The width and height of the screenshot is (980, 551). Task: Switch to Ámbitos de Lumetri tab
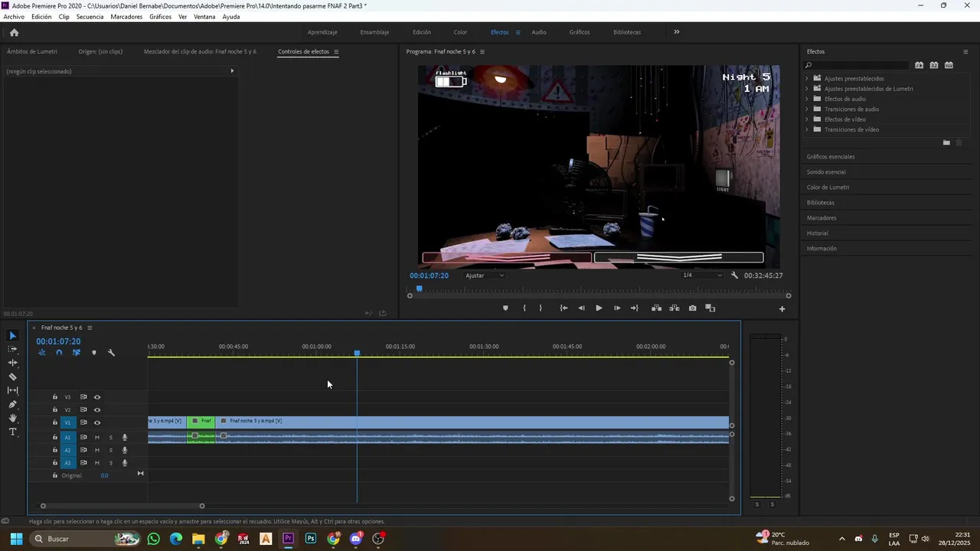(x=32, y=51)
